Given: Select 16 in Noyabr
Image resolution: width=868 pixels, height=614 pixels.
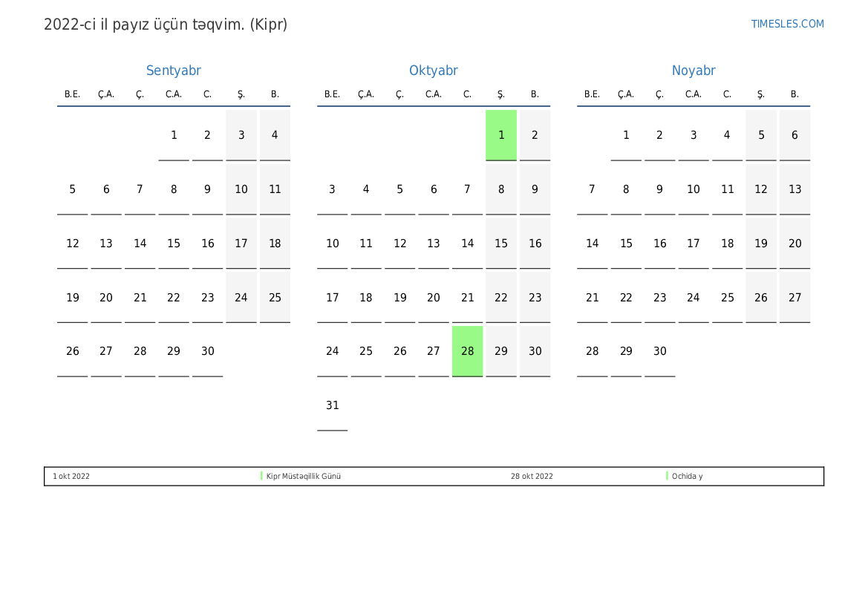Looking at the screenshot, I should (660, 244).
